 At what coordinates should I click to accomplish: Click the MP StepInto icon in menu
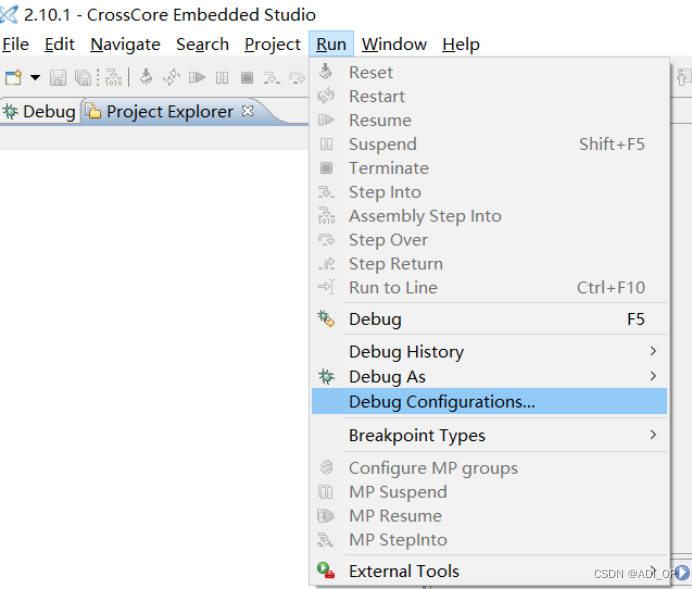326,540
